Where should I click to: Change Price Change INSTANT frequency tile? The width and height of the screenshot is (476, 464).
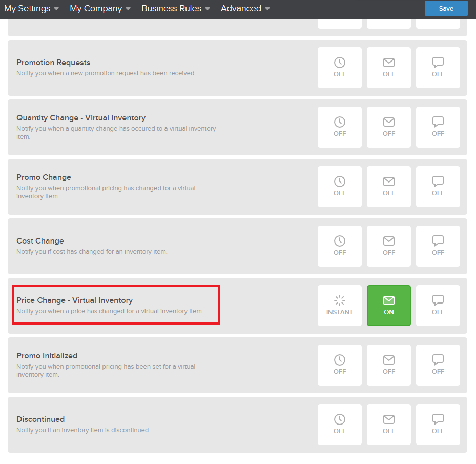pos(339,306)
